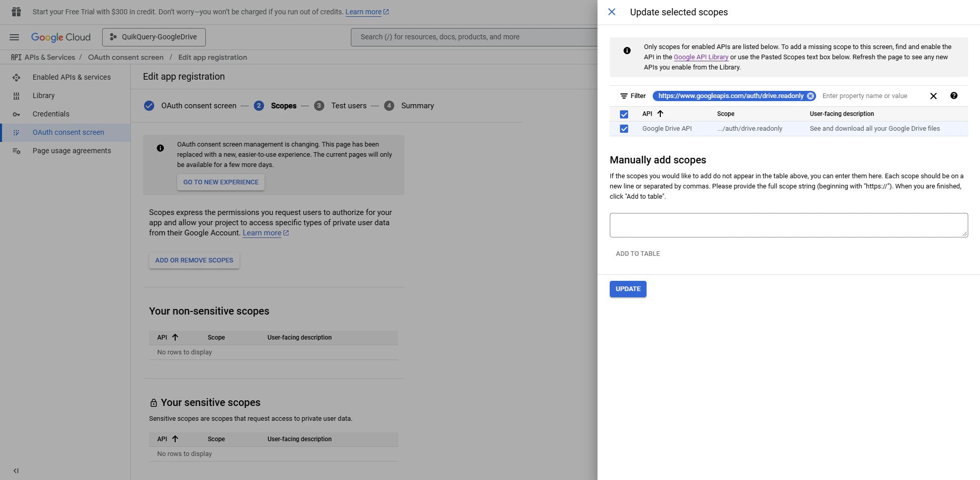980x480 pixels.
Task: Open Library from the sidebar icon
Action: 17,95
